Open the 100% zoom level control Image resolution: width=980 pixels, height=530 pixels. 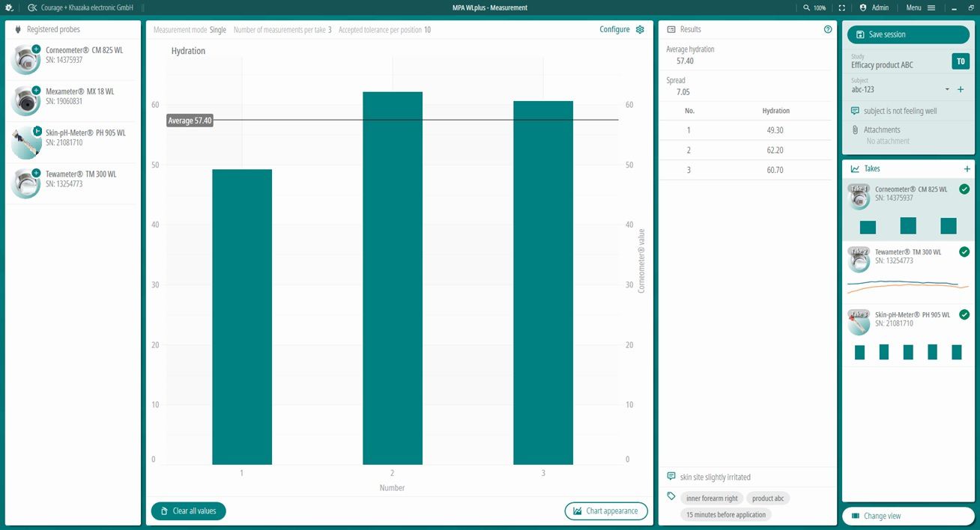(814, 7)
